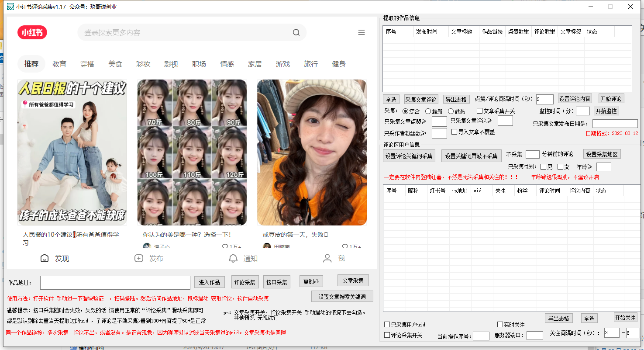The image size is (644, 350).
Task: Click the 采集文章评论 button
Action: coord(421,99)
